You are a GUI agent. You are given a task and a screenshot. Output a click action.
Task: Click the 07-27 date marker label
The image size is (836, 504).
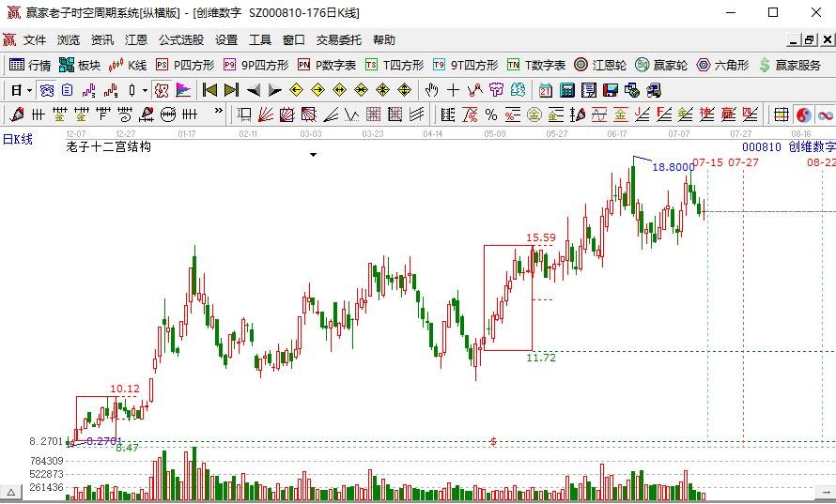pos(743,162)
